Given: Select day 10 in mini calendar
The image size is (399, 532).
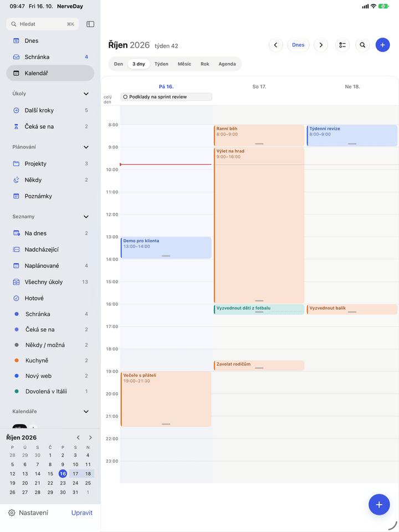Looking at the screenshot, I should tap(75, 464).
